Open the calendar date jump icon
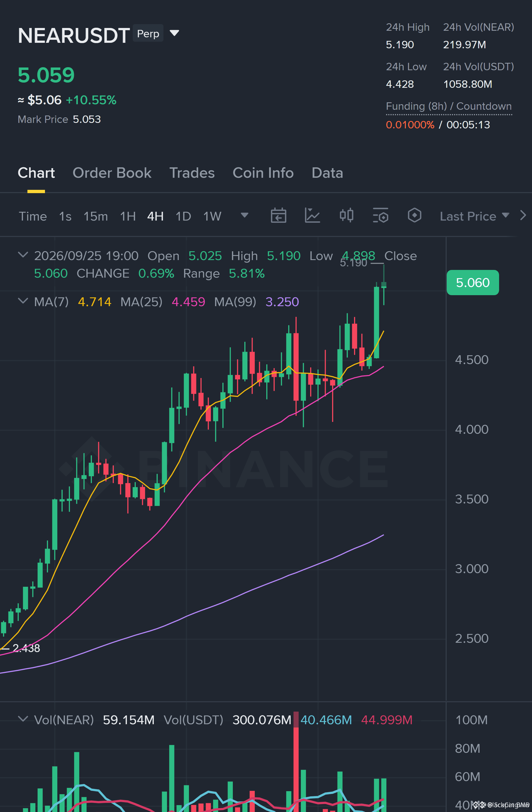532x812 pixels. click(x=278, y=215)
